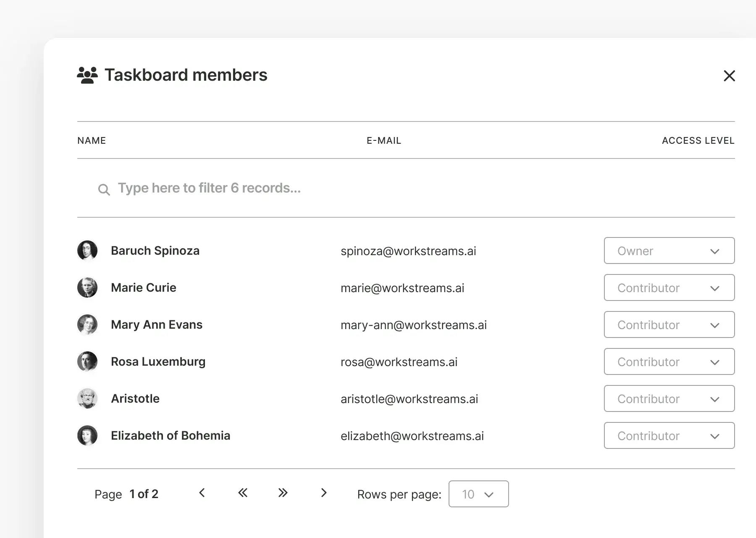This screenshot has height=538, width=756.
Task: Click Marie Curie's profile picture
Action: pos(87,288)
